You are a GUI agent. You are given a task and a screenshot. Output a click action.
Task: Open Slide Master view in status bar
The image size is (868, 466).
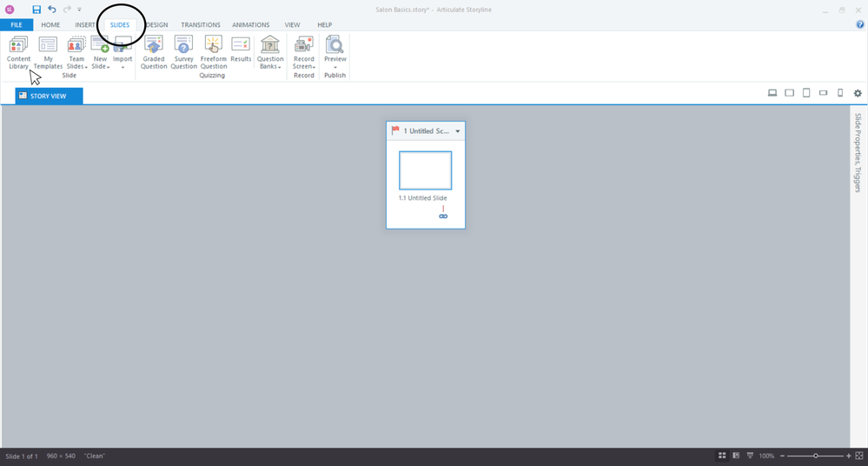pyautogui.click(x=750, y=456)
